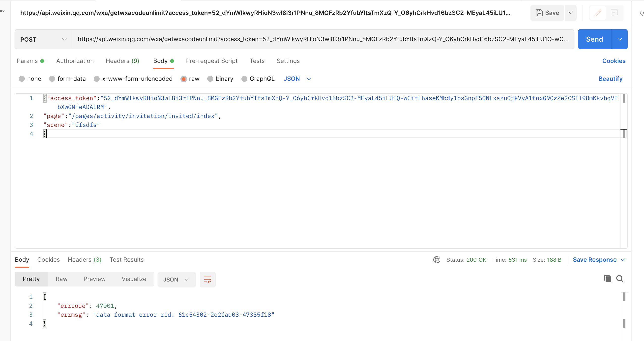The width and height of the screenshot is (644, 341).
Task: Select the form-data radio button
Action: 52,79
